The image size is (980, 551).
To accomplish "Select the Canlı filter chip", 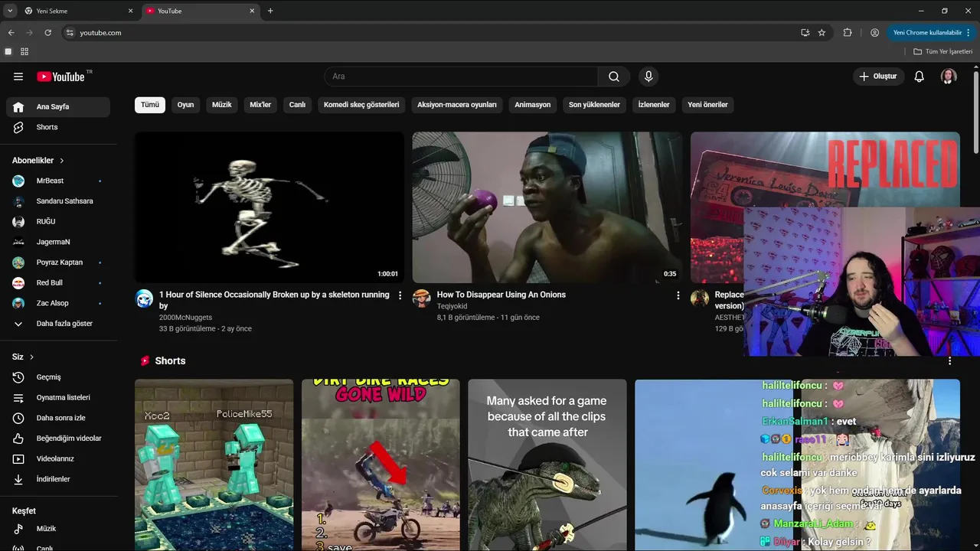I will 298,105.
